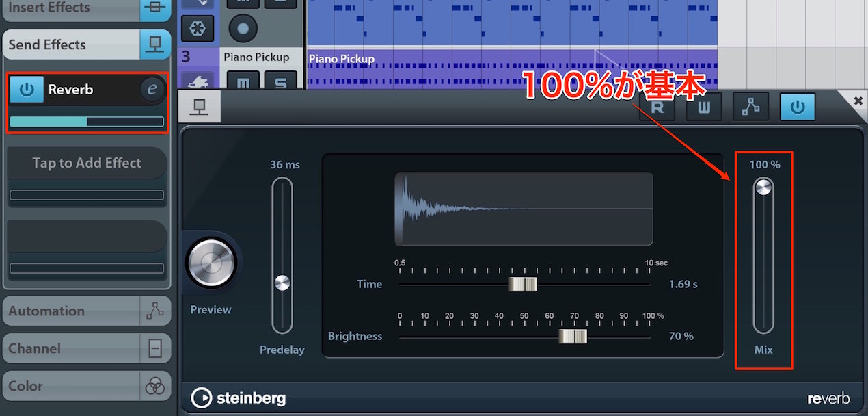Image resolution: width=868 pixels, height=416 pixels.
Task: Click the send effects icon tab in reverb panel
Action: [x=200, y=108]
